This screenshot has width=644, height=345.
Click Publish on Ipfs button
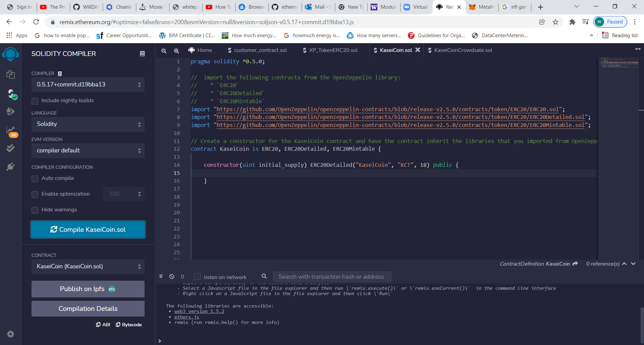[x=88, y=289]
